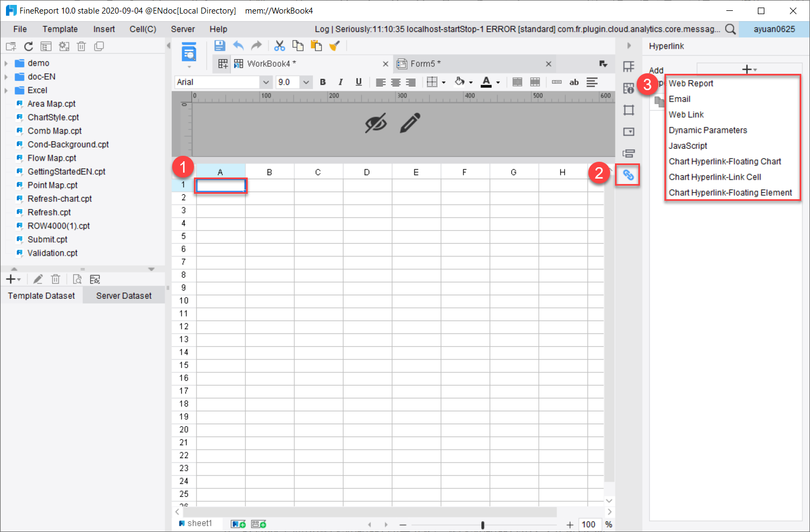Select Web Report from hyperlink menu
Screen dimensions: 810x532
(x=691, y=83)
